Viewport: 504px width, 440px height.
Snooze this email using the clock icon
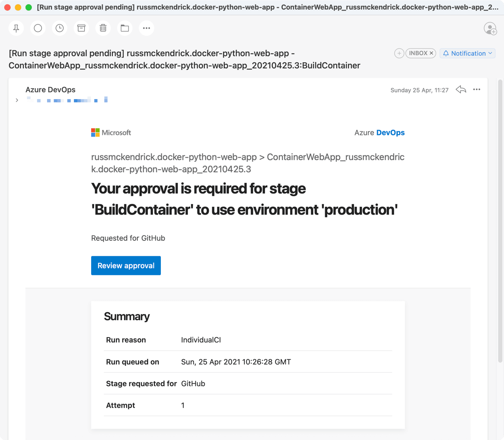[59, 28]
